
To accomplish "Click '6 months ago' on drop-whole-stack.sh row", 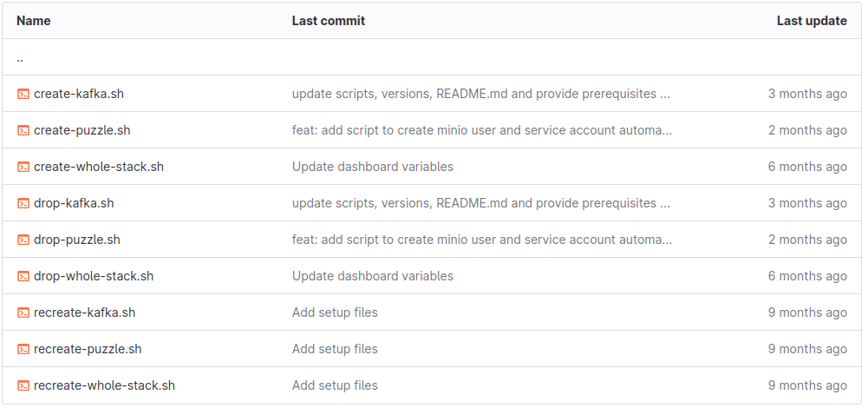I will click(x=807, y=276).
